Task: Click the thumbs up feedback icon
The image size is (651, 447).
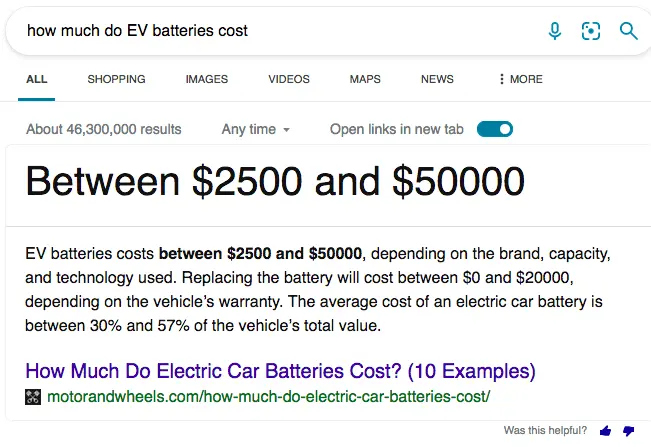Action: 605,431
